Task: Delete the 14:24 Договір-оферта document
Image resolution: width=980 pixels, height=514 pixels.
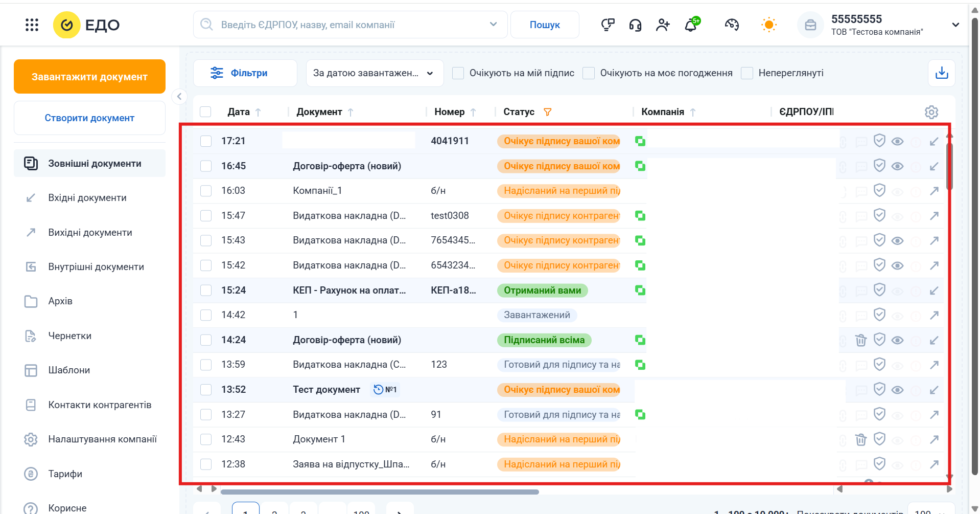Action: [x=861, y=340]
